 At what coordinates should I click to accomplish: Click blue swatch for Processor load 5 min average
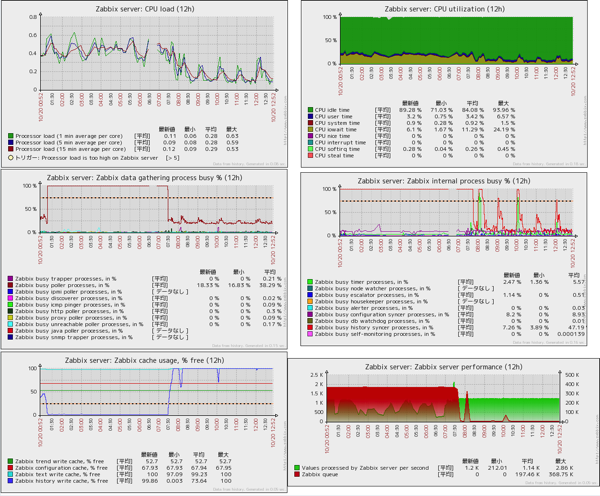[x=11, y=142]
